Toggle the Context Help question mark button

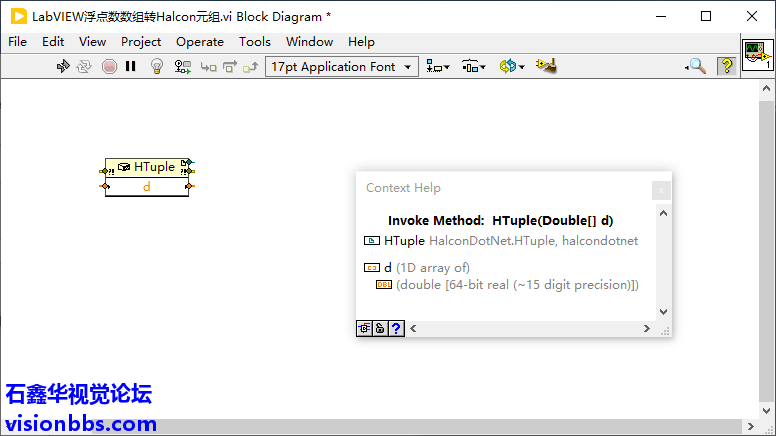click(726, 66)
